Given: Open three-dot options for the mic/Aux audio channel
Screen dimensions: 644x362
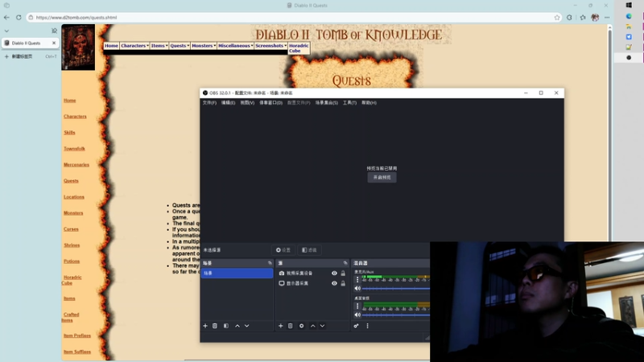Looking at the screenshot, I should 357,279.
